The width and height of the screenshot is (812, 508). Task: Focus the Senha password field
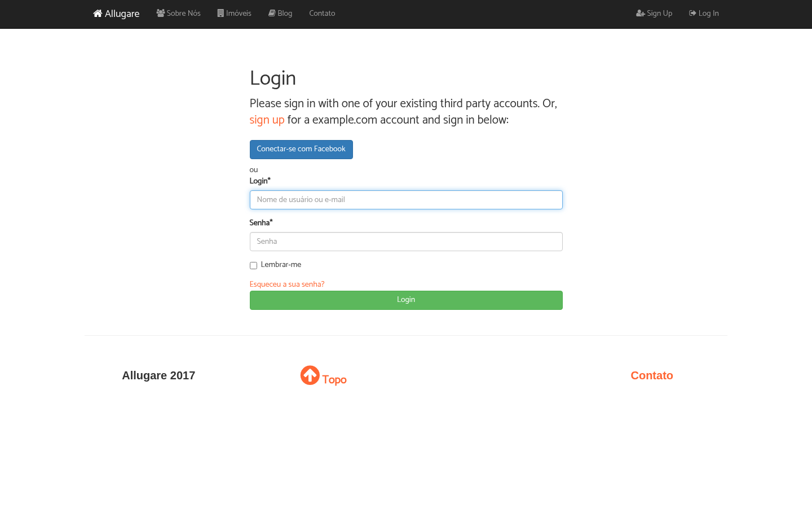(x=406, y=242)
